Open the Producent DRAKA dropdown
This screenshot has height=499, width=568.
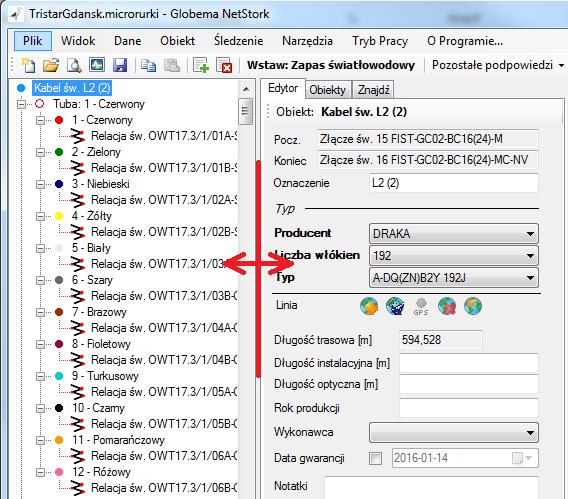coord(454,234)
